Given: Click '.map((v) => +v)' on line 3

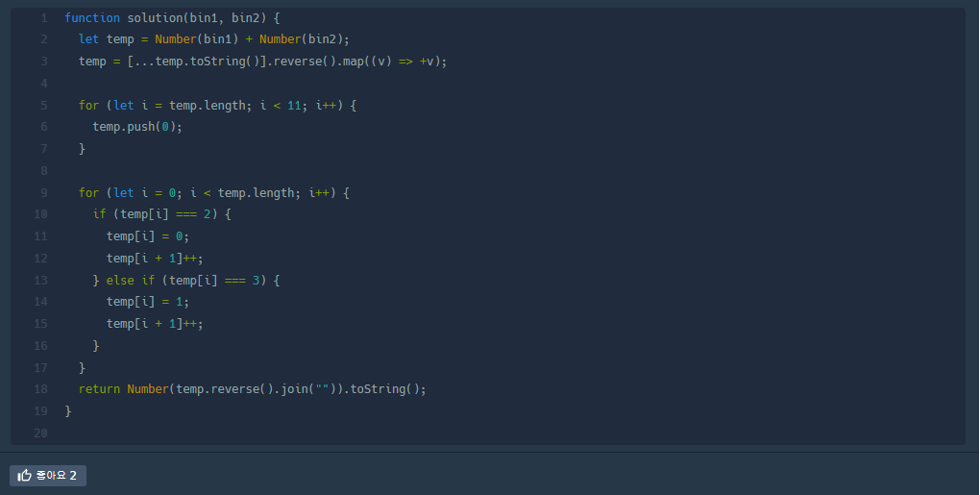Looking at the screenshot, I should [x=388, y=62].
